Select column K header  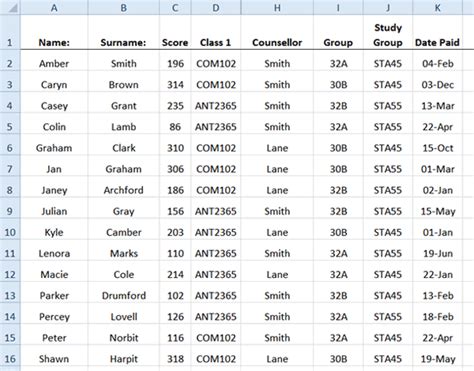coord(438,7)
